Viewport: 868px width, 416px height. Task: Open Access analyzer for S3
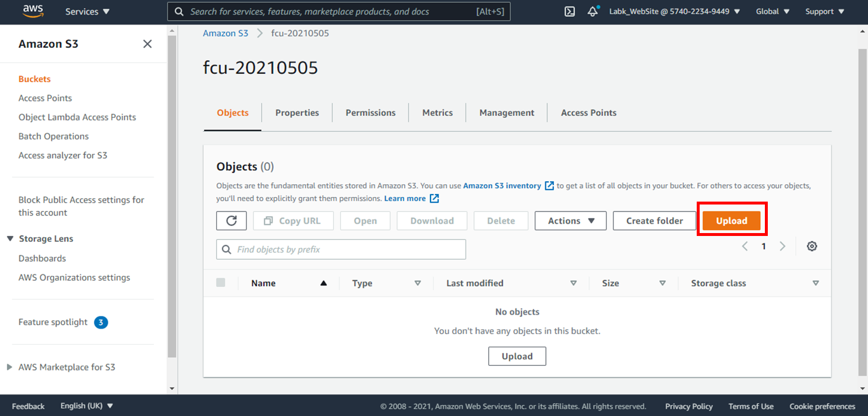(63, 156)
